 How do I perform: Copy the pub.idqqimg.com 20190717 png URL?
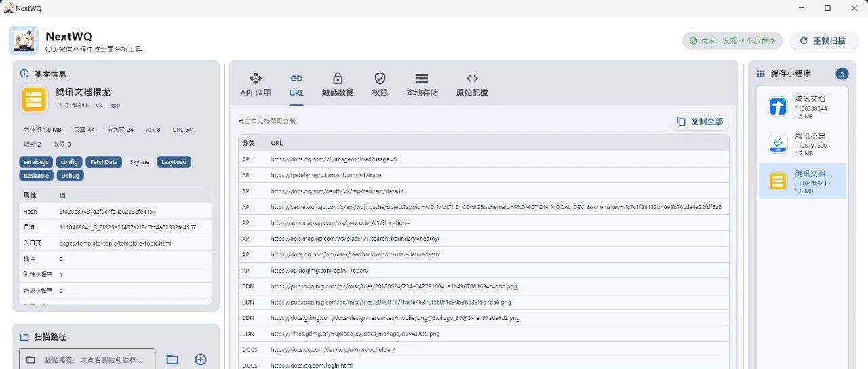(391, 302)
